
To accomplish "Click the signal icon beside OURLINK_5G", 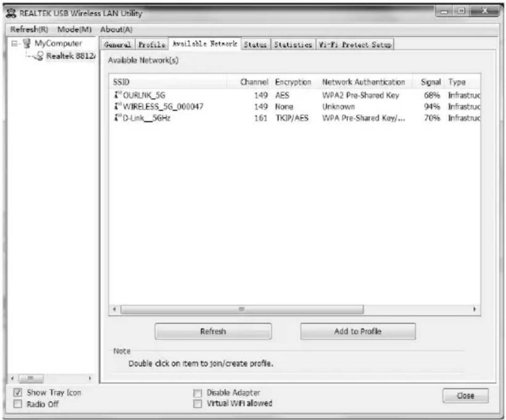I will pyautogui.click(x=117, y=95).
